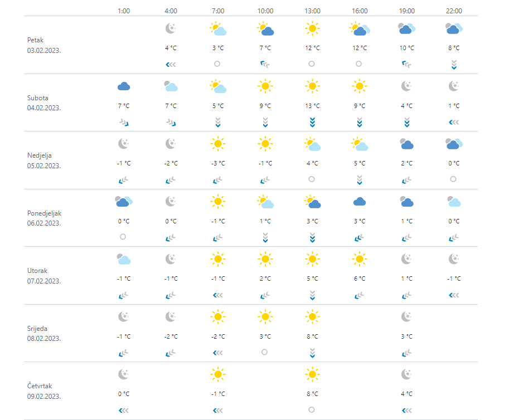The image size is (509, 420).
Task: Click the 6 °C temperature for Utorak
Action: point(360,279)
